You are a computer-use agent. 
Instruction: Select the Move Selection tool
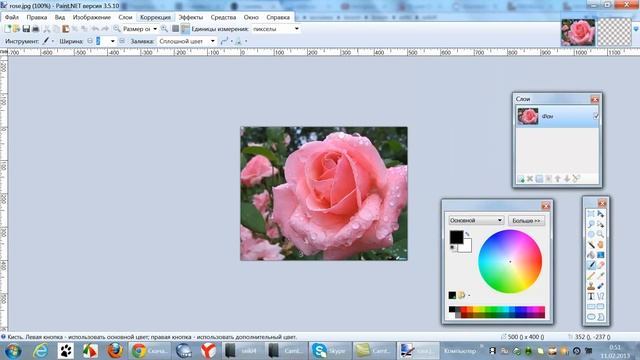tap(600, 224)
